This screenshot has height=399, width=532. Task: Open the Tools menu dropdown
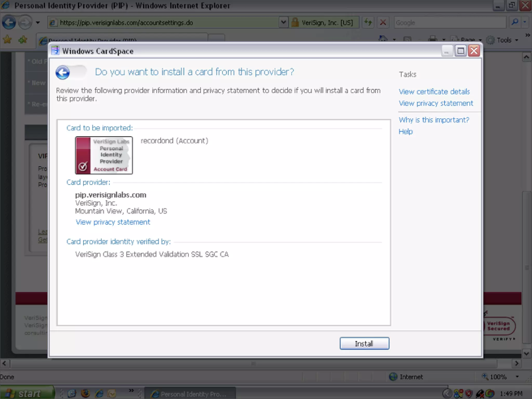(x=507, y=40)
